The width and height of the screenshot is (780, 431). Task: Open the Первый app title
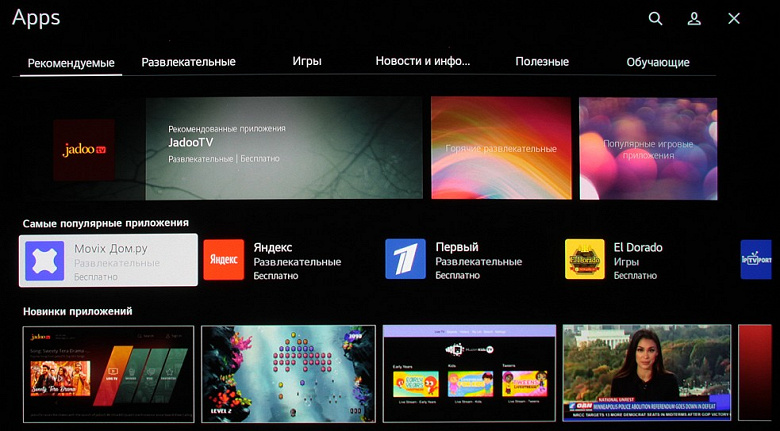point(457,247)
